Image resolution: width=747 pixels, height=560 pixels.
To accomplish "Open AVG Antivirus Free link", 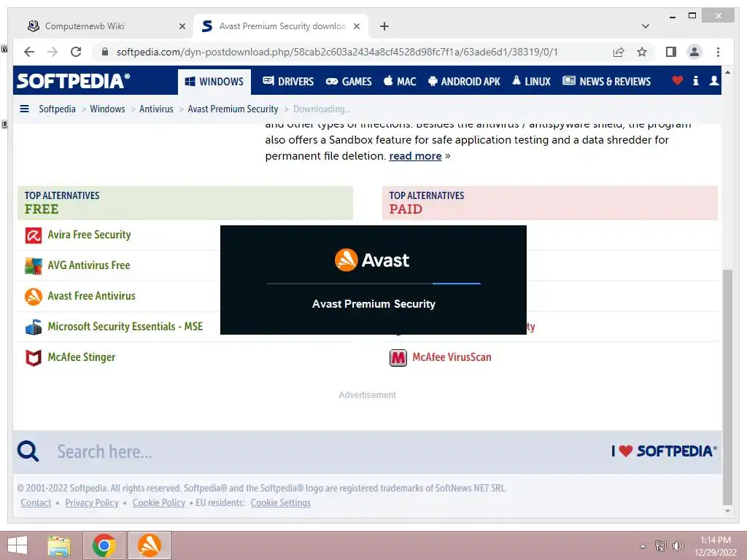I will (88, 265).
